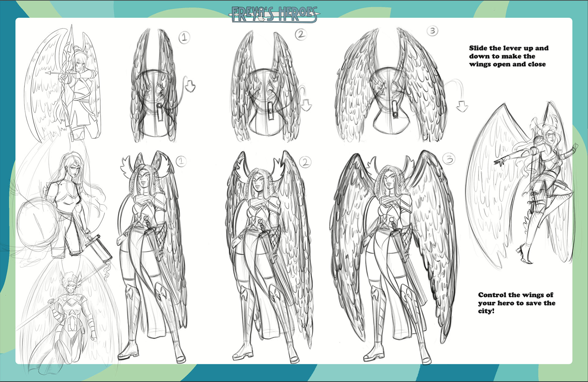Screen dimensions: 588x382
Task: Click the lever on the second wing mechanism
Action: point(271,110)
